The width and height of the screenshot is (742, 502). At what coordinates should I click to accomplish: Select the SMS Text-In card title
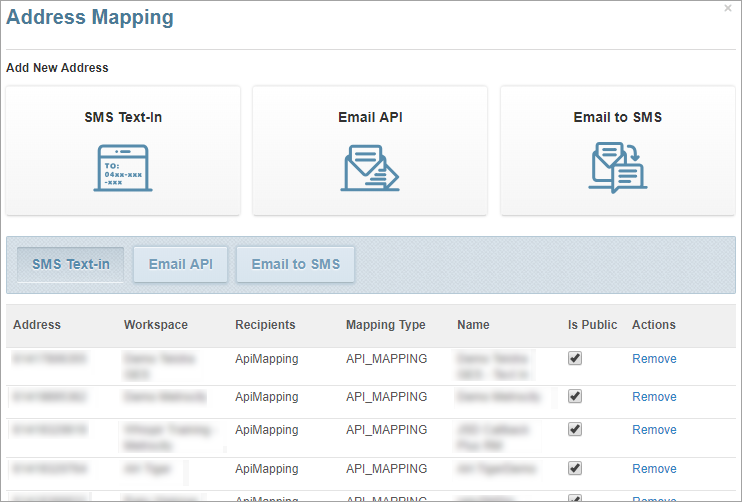coord(123,117)
